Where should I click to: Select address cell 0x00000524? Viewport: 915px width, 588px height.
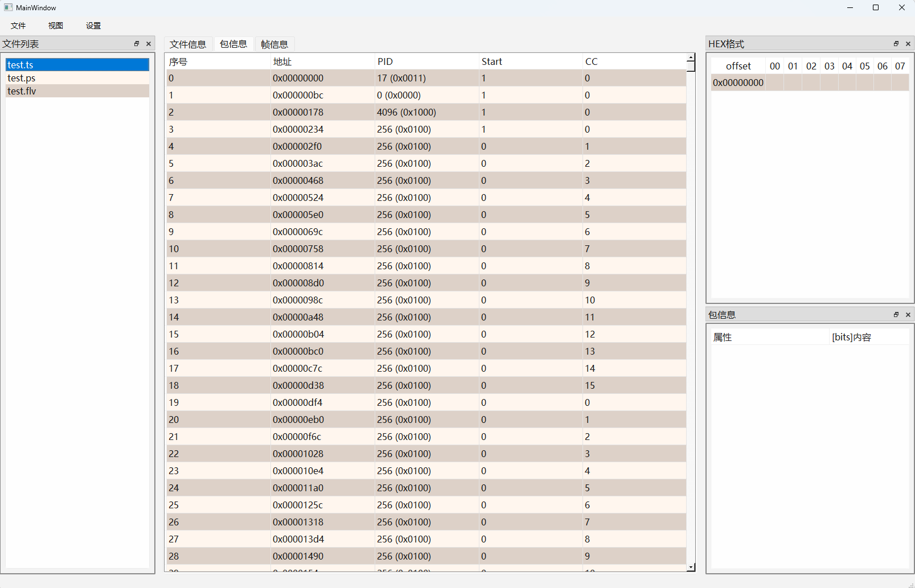pos(322,198)
